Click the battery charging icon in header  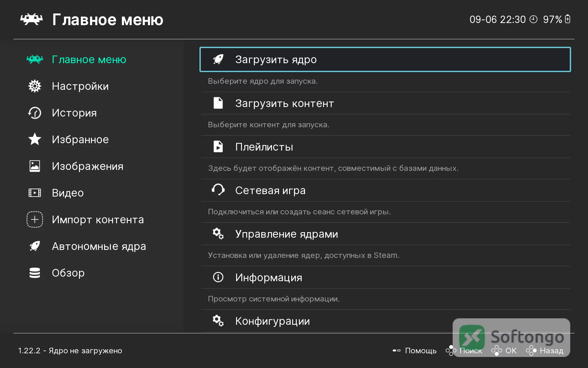(567, 19)
